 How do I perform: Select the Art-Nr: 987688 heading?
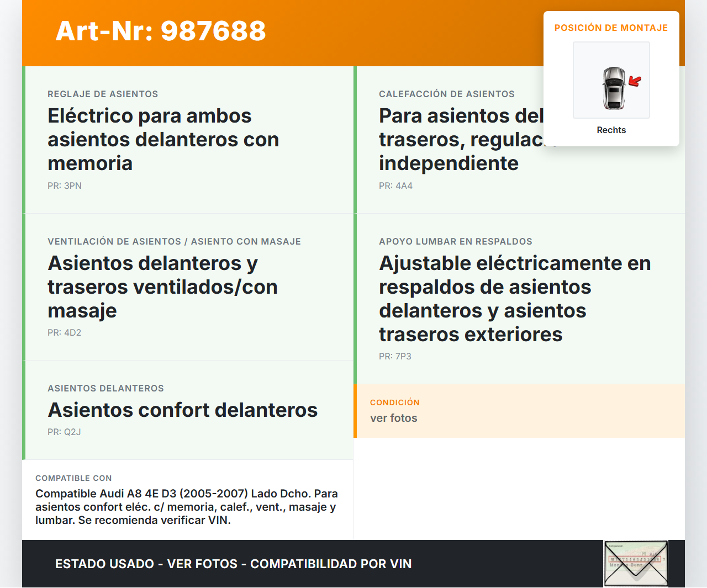pos(161,31)
